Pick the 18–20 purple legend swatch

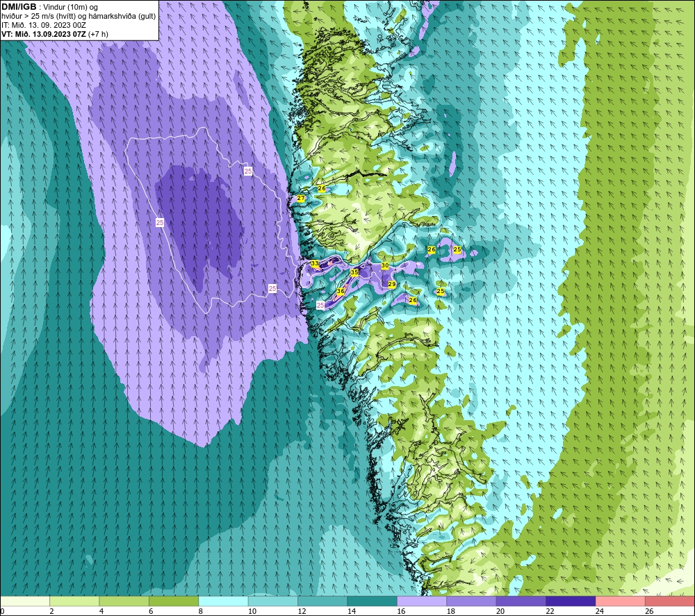pyautogui.click(x=472, y=601)
